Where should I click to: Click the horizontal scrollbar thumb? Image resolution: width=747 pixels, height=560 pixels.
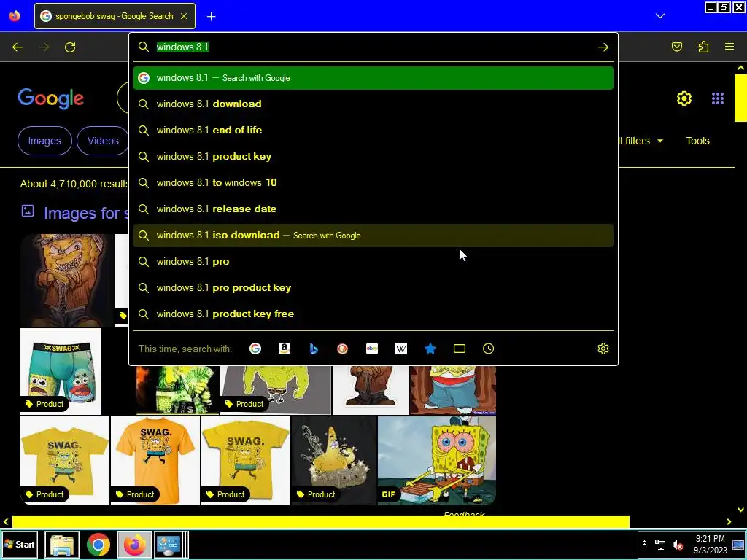pyautogui.click(x=321, y=522)
